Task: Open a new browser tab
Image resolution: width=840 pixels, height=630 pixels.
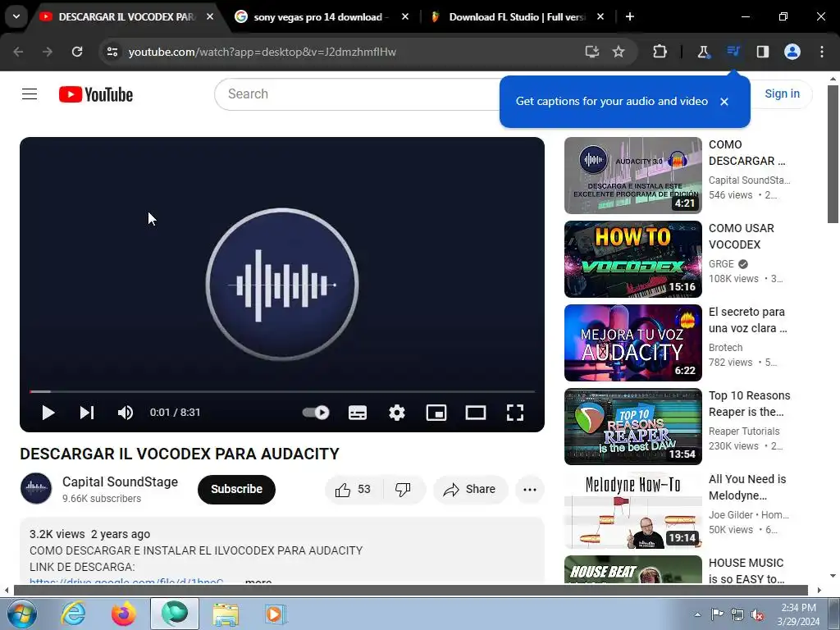Action: pos(630,16)
